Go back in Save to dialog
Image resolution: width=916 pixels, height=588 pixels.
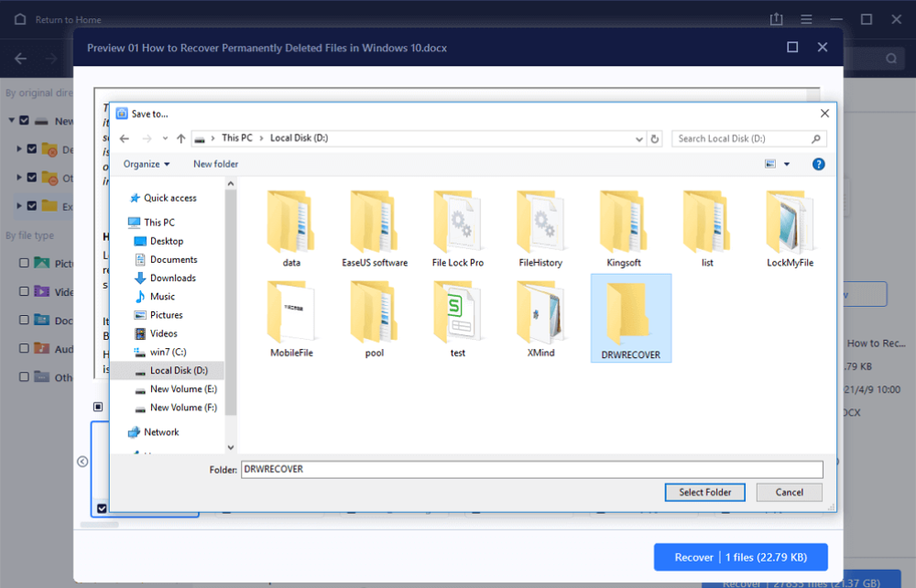click(125, 138)
